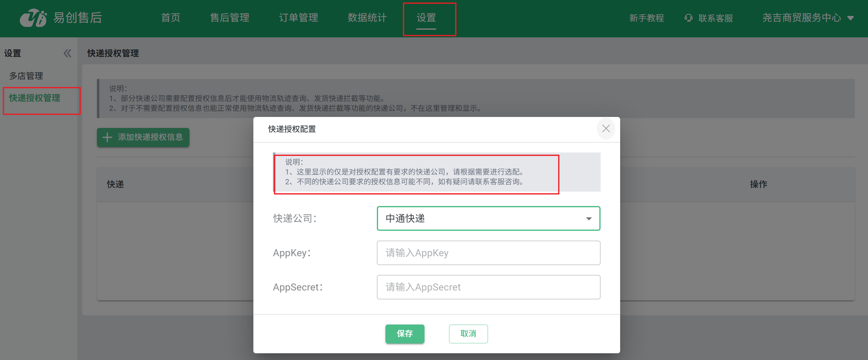This screenshot has height=360, width=868.
Task: Select 快递授权管理 in the sidebar
Action: 35,98
